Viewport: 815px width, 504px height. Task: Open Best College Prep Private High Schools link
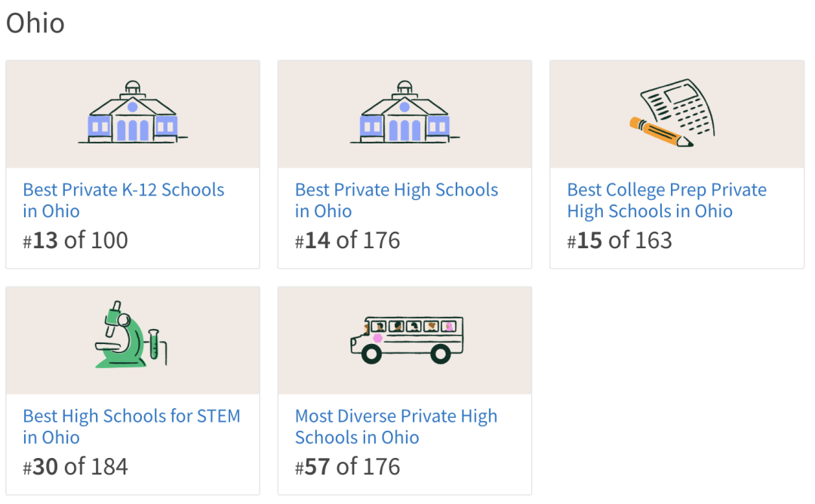tap(667, 200)
